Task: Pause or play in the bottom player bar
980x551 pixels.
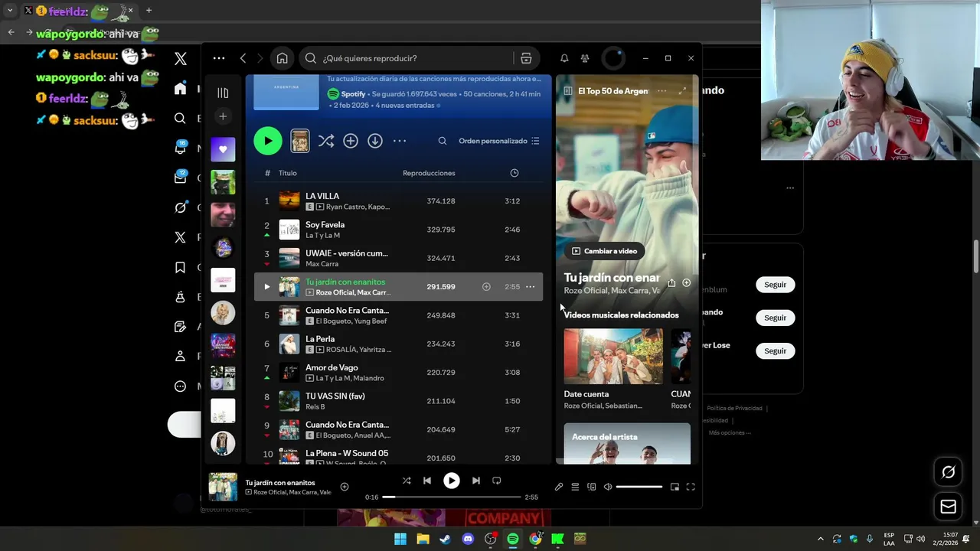Action: click(452, 481)
